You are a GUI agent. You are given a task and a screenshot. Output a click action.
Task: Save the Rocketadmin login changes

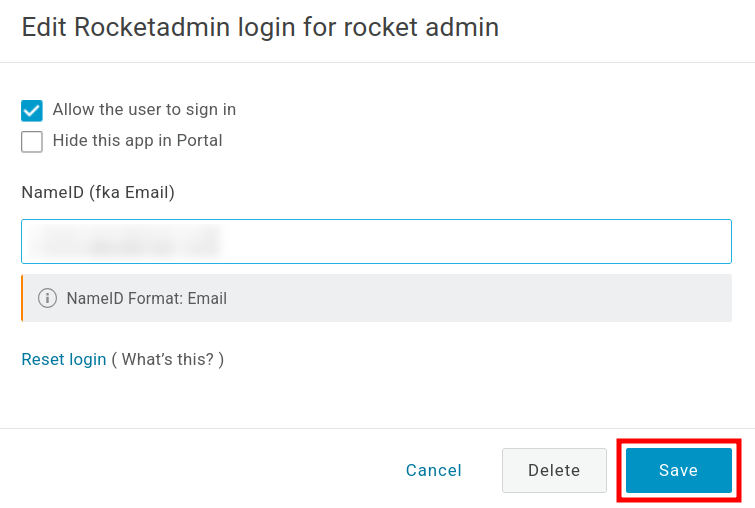[678, 470]
